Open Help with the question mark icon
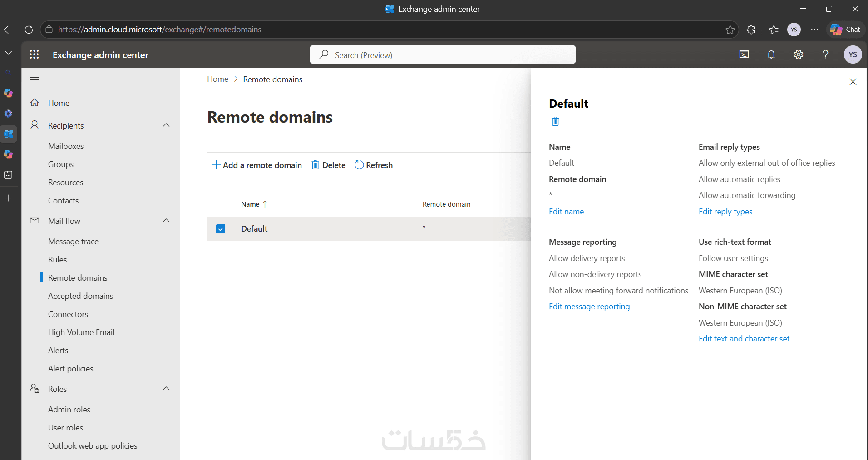868x460 pixels. tap(826, 55)
